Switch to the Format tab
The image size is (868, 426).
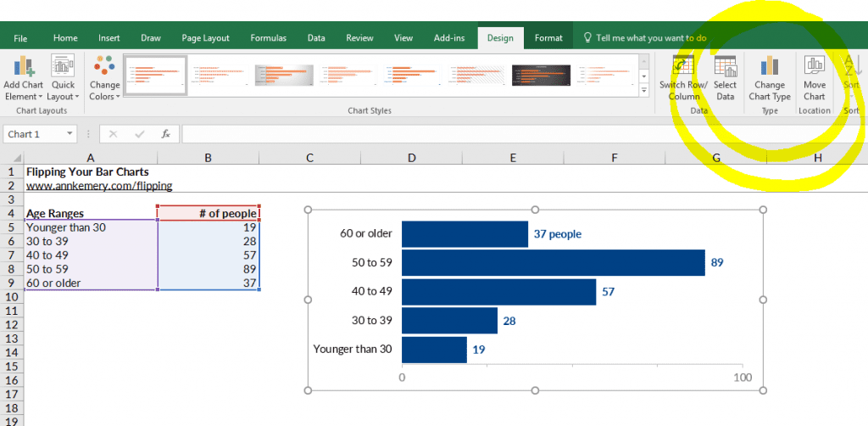pyautogui.click(x=548, y=38)
